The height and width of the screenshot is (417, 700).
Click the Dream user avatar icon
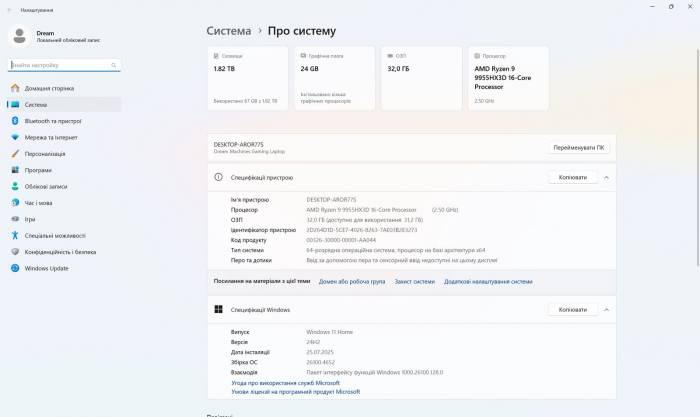19,36
